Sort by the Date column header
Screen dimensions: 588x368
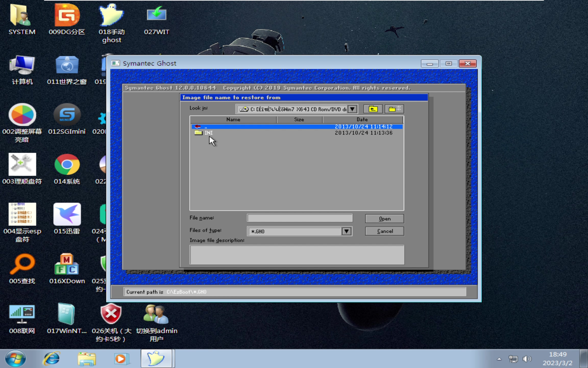coord(362,119)
